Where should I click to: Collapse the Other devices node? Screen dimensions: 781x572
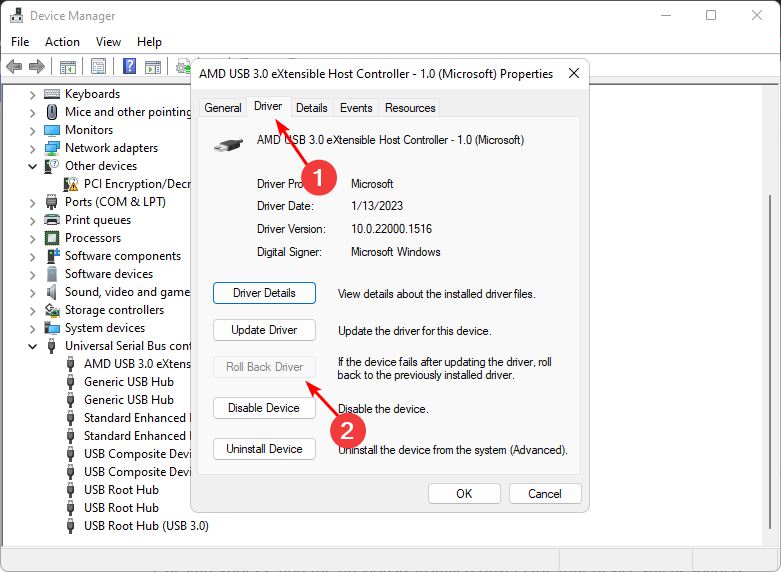32,166
